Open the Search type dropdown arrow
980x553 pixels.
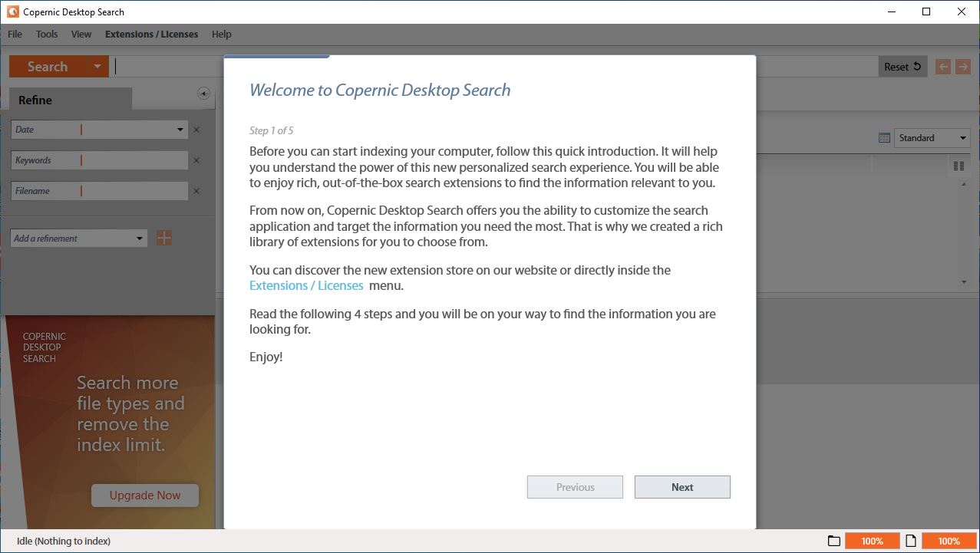97,67
